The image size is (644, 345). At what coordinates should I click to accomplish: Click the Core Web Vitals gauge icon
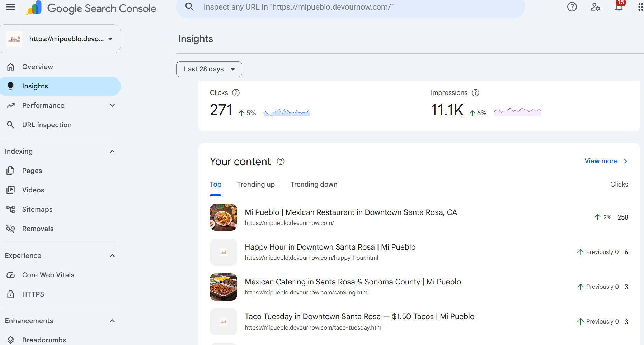point(11,275)
